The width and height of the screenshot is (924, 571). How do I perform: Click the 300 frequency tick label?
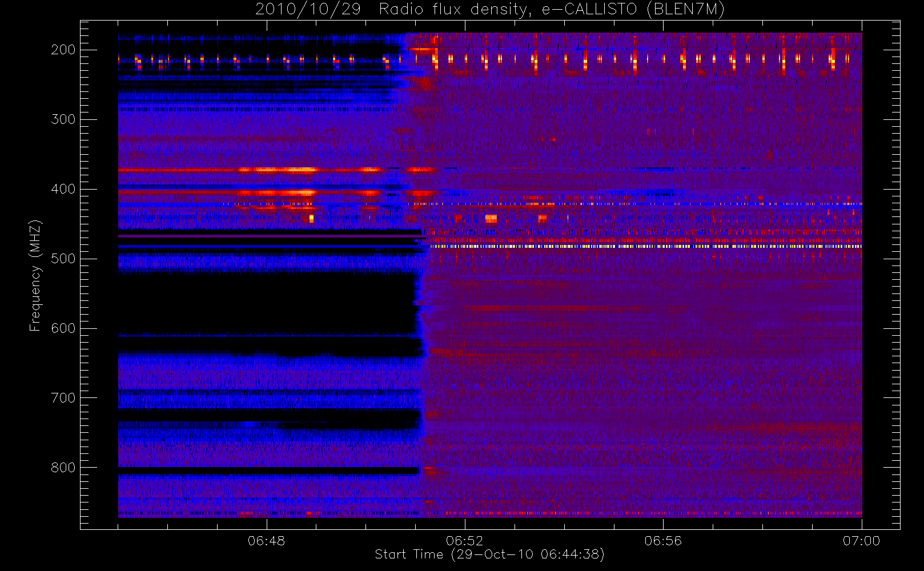click(63, 119)
